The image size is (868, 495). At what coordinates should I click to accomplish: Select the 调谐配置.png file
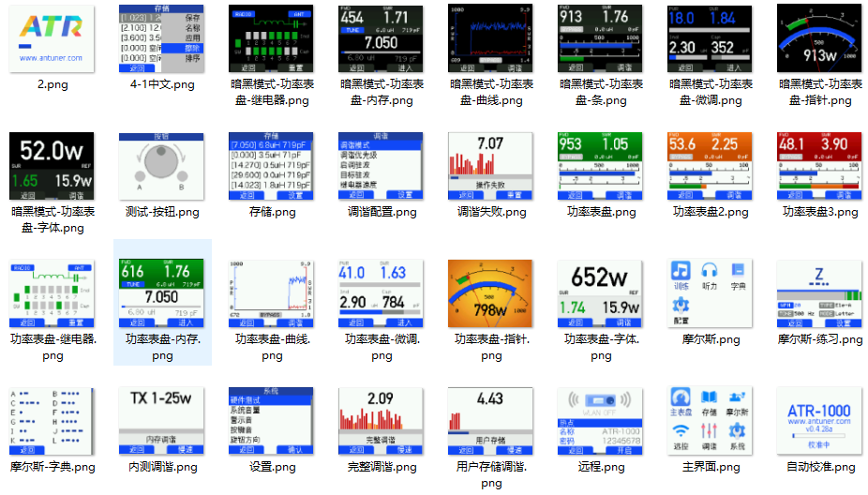(382, 166)
